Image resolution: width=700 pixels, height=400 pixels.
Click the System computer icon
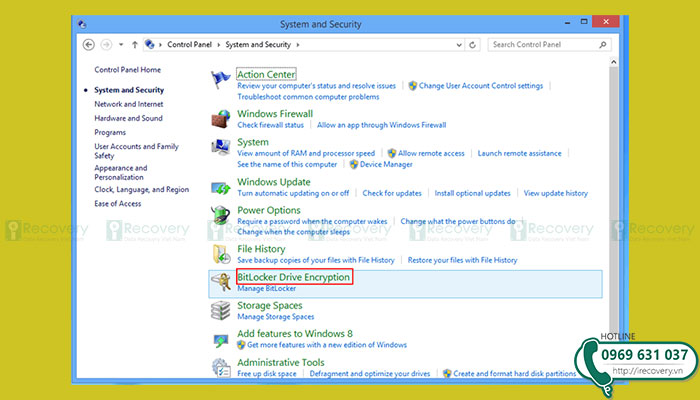(221, 147)
